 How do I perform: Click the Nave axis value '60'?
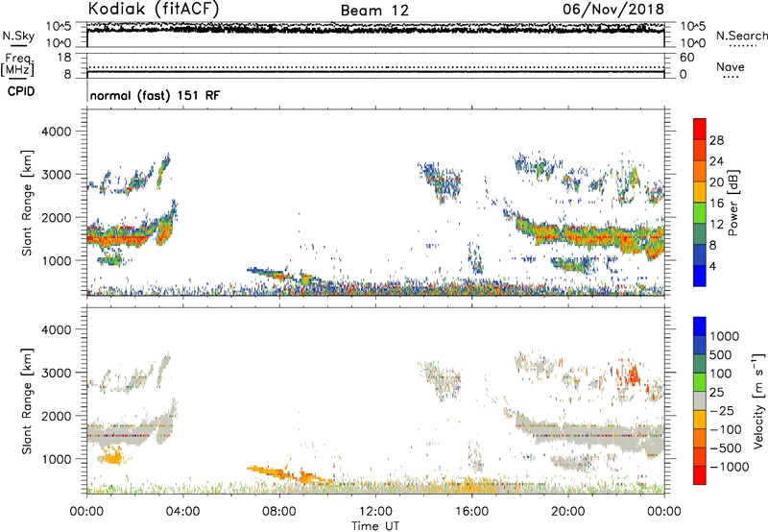[x=687, y=58]
